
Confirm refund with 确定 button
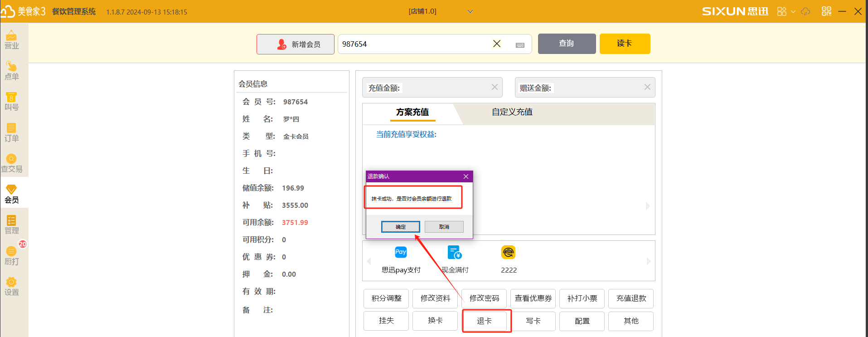[x=400, y=227]
